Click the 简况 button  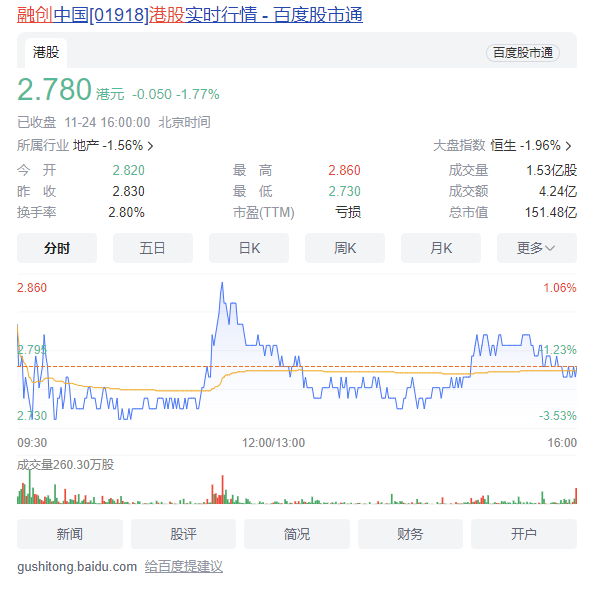(297, 534)
